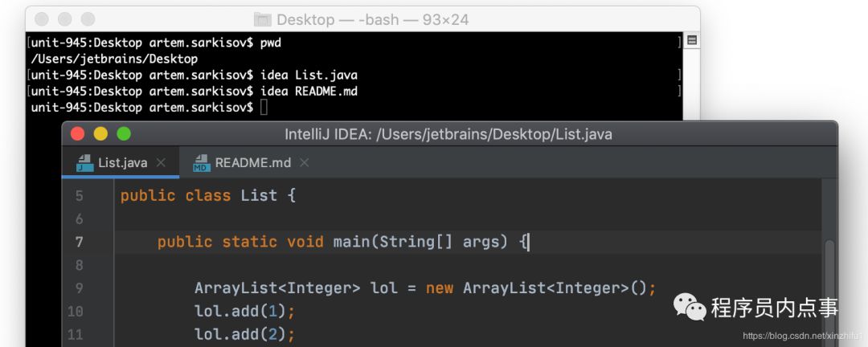Click the IntelliJ IDEA window title path

click(448, 134)
